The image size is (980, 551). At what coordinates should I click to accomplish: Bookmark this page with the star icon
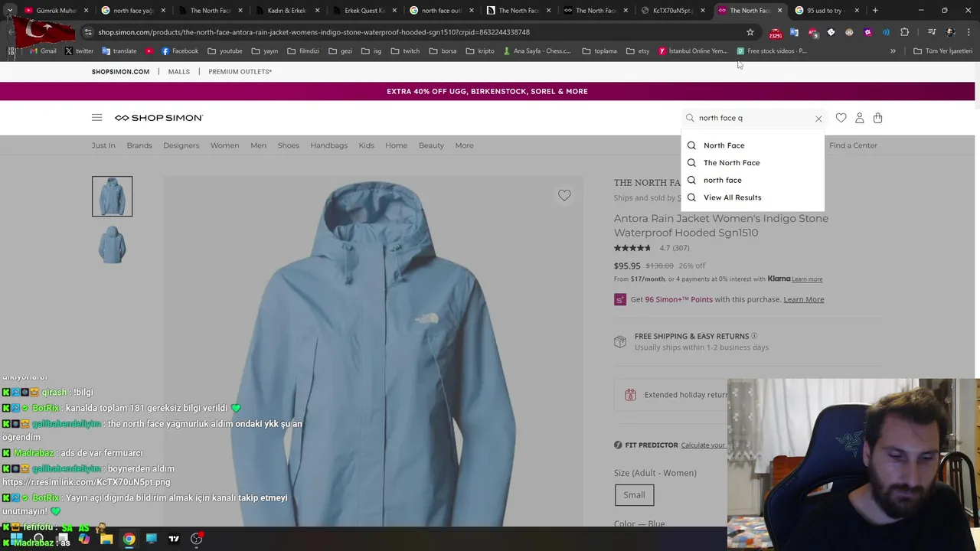point(750,32)
